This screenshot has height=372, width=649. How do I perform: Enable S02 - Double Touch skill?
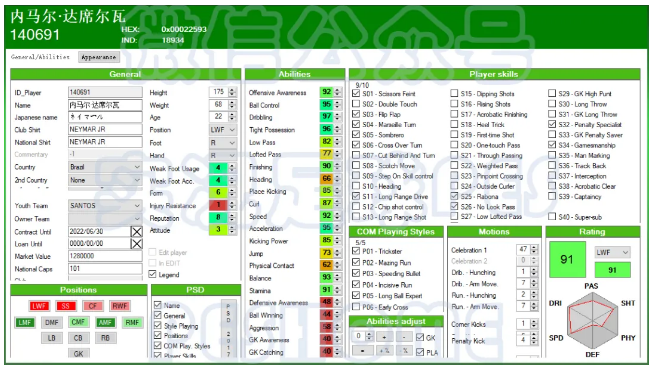(356, 104)
